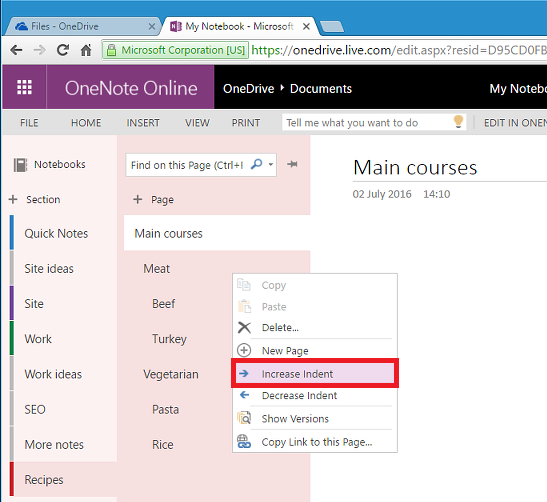Click the lightbulb Tell me icon
547x502 pixels.
pyautogui.click(x=458, y=122)
